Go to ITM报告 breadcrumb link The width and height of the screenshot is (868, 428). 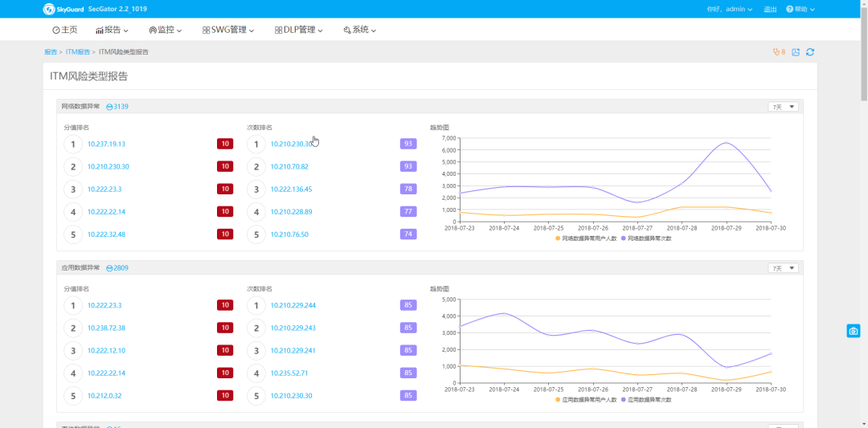(x=77, y=52)
